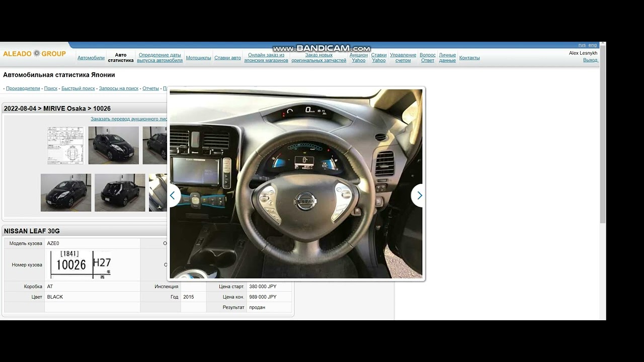Image resolution: width=644 pixels, height=362 pixels.
Task: Click Заказать перевод аукционного листа link
Action: coord(129,119)
